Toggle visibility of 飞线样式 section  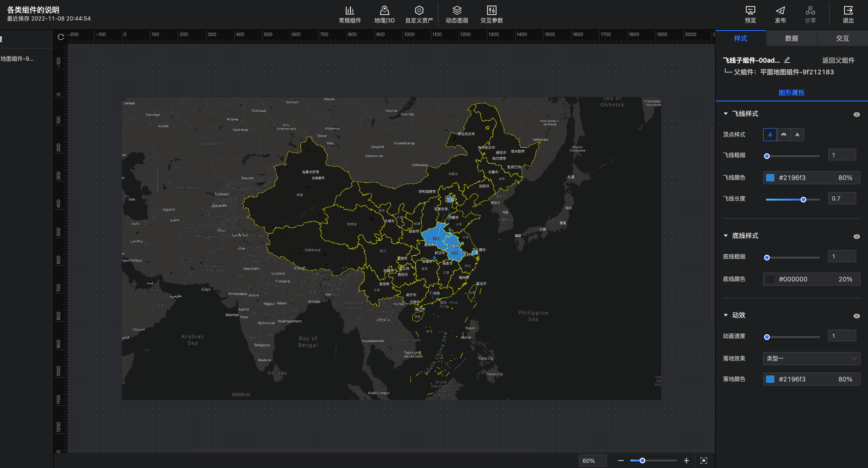[x=856, y=115]
